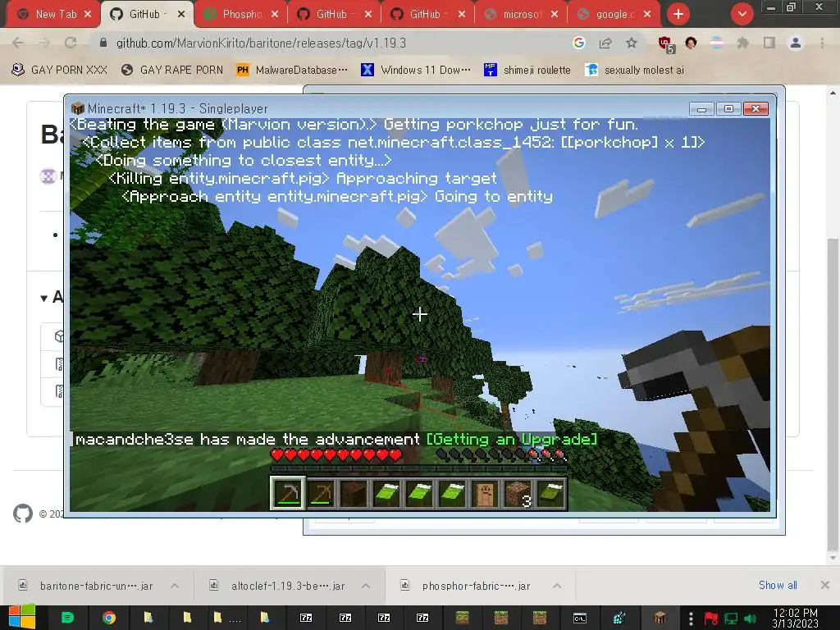Click the Google icon in the address bar
Viewport: 840px width, 630px height.
pyautogui.click(x=578, y=43)
